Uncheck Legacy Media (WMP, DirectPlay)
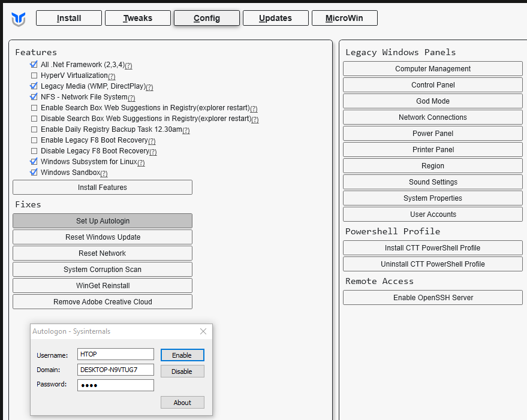Image resolution: width=527 pixels, height=420 pixels. pyautogui.click(x=34, y=86)
